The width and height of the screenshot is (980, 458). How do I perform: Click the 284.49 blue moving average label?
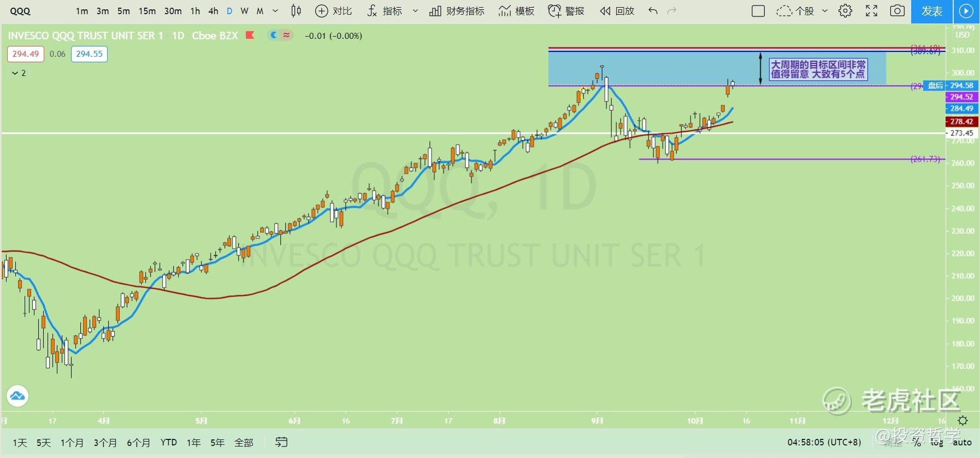pos(961,108)
